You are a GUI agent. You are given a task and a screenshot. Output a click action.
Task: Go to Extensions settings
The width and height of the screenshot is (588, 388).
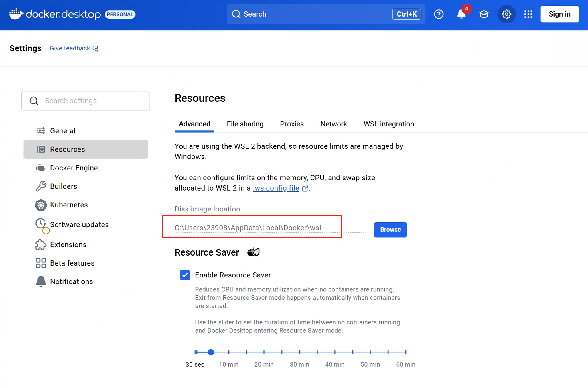[x=68, y=244]
